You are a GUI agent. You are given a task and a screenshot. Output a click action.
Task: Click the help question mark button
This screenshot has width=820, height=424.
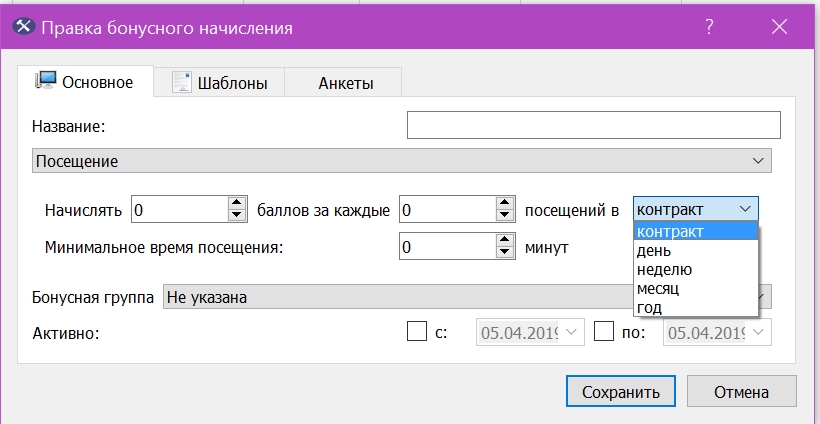pyautogui.click(x=709, y=26)
